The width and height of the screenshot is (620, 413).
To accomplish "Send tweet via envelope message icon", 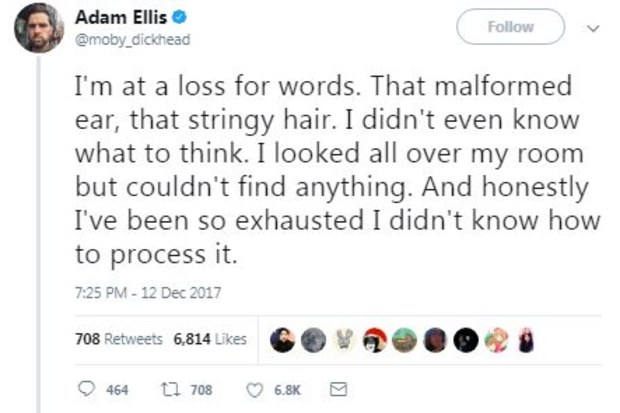I will (x=338, y=389).
